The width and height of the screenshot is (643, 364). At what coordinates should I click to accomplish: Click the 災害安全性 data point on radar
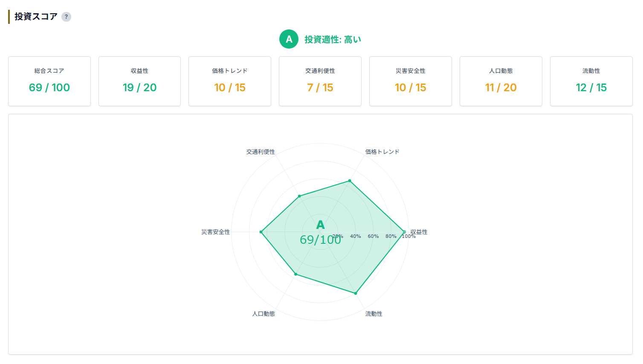[261, 232]
